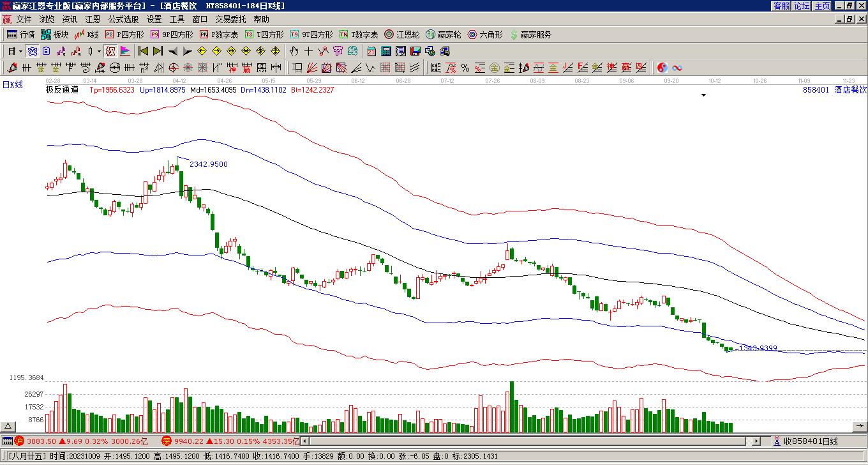Toggle the colorful flag indicator icon

(x=125, y=51)
